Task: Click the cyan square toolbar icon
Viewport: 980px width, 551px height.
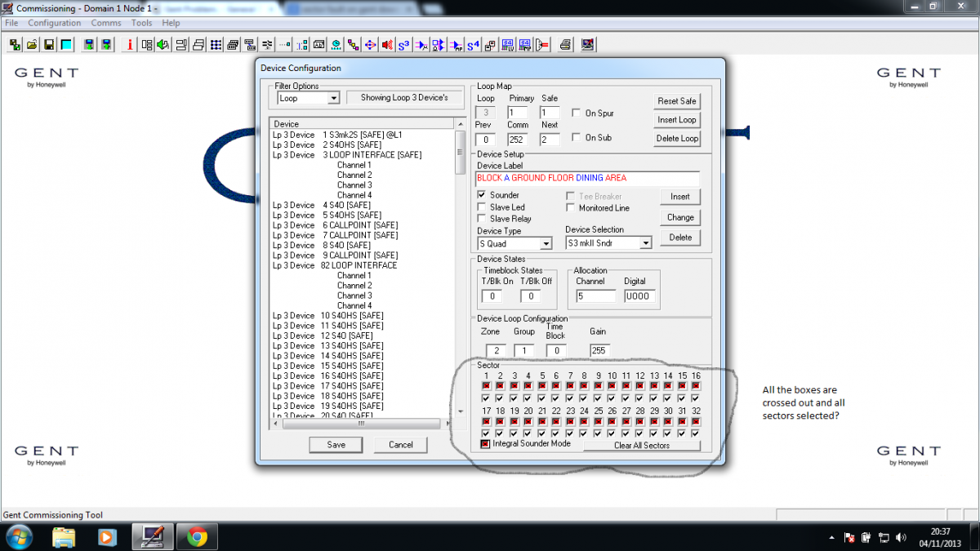Action: point(66,44)
